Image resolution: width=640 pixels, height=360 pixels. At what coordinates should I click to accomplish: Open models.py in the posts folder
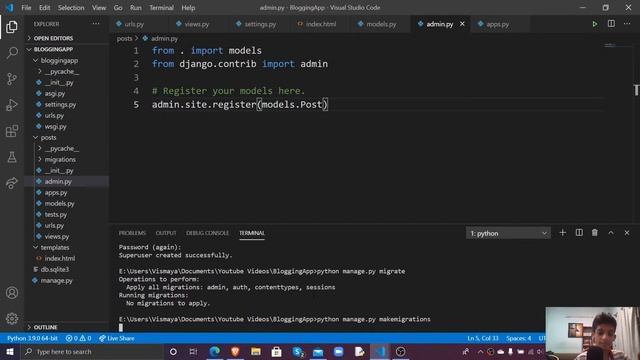click(59, 204)
